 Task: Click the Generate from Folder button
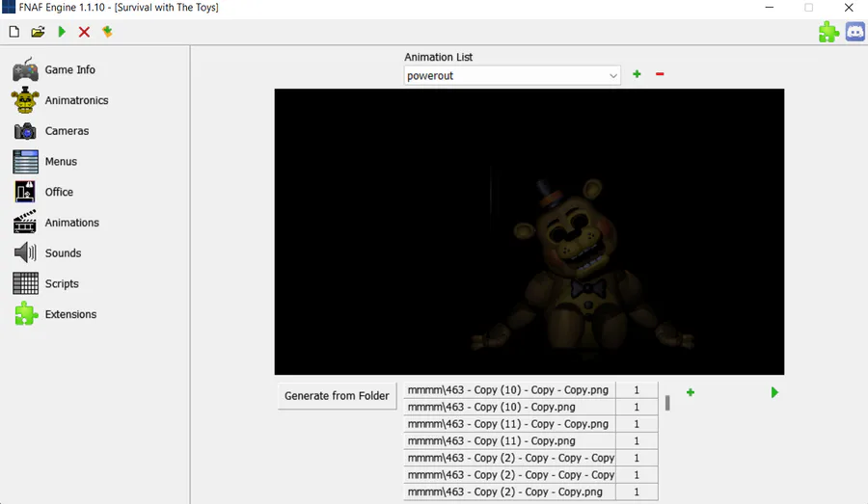click(337, 395)
